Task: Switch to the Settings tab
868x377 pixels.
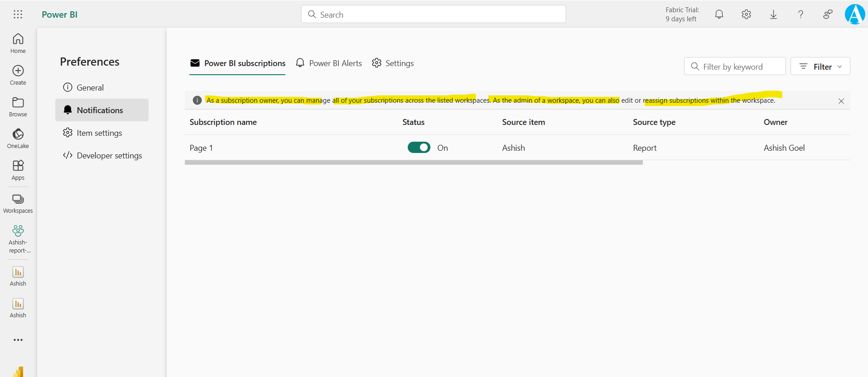Action: [393, 63]
